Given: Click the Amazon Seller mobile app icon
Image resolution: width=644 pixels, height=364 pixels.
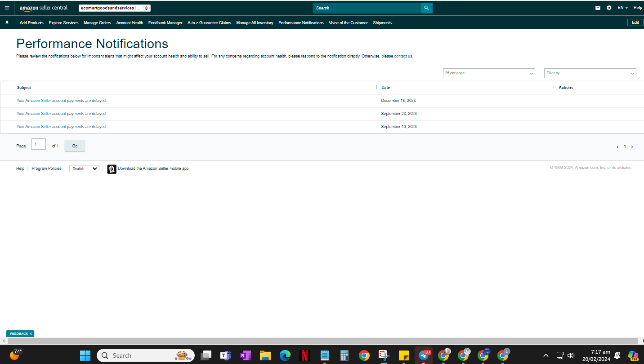Looking at the screenshot, I should 112,169.
